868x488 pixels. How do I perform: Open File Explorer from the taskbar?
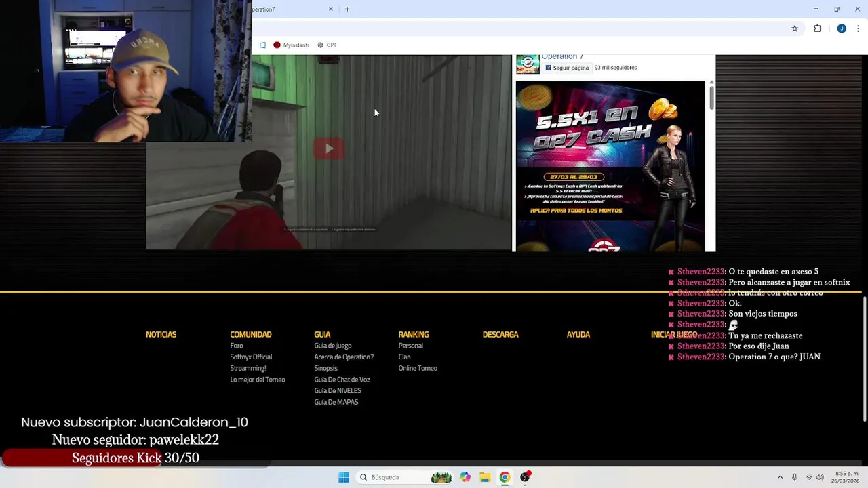[485, 477]
